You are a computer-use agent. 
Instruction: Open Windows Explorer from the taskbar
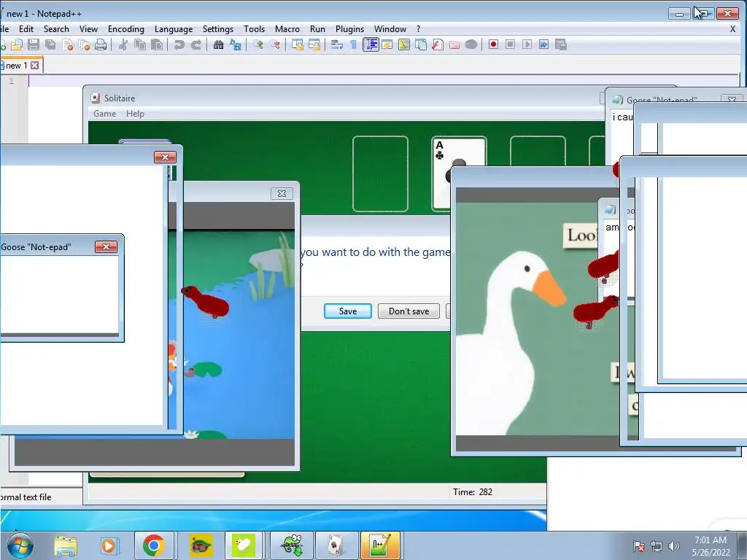pos(66,545)
